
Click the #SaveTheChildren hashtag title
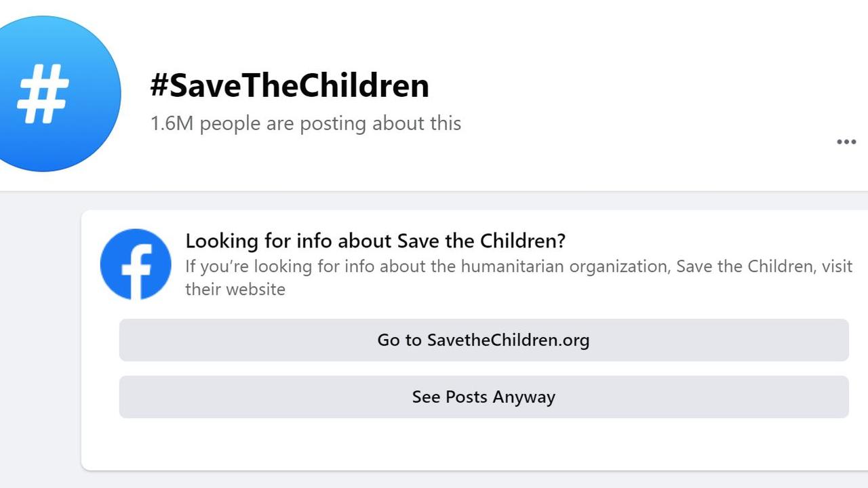pos(290,86)
